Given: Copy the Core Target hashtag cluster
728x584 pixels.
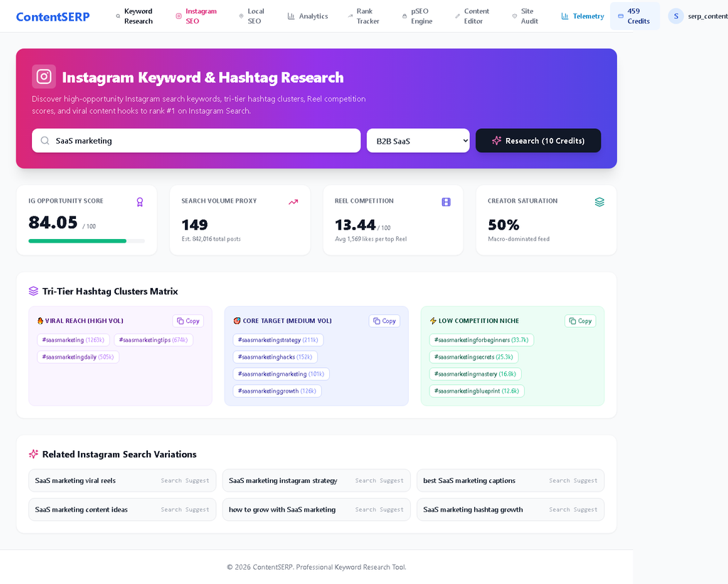Looking at the screenshot, I should [x=385, y=321].
